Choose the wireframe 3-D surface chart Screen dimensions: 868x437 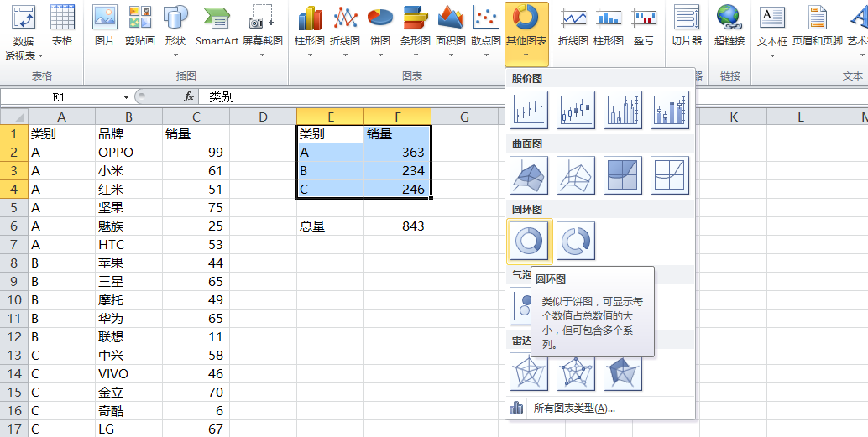point(576,175)
